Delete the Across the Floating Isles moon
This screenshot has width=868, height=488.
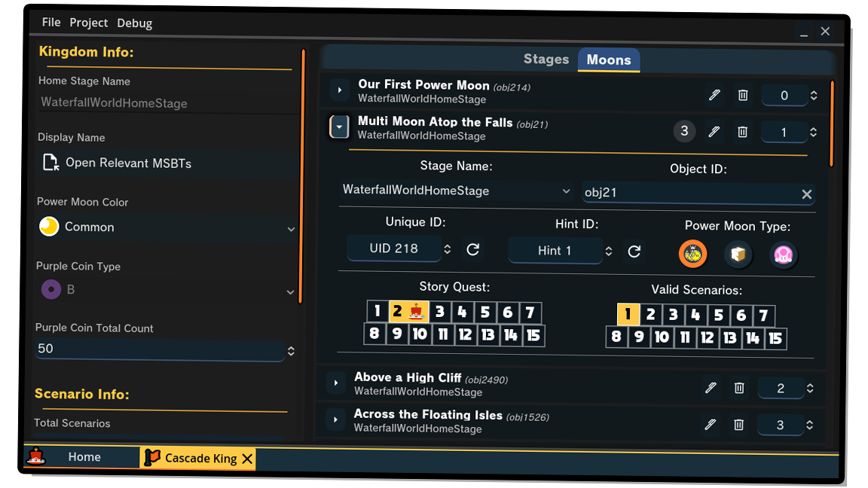click(738, 425)
